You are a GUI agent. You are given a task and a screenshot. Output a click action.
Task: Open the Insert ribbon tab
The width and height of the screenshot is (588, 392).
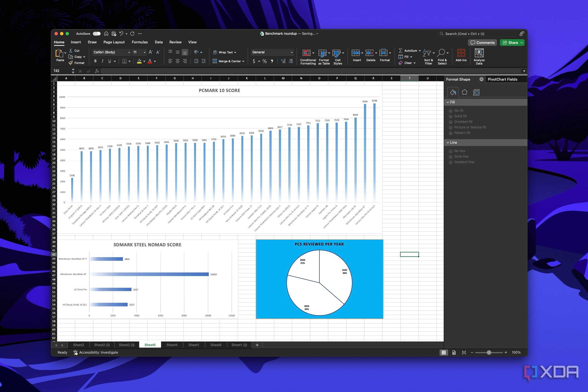tap(76, 42)
